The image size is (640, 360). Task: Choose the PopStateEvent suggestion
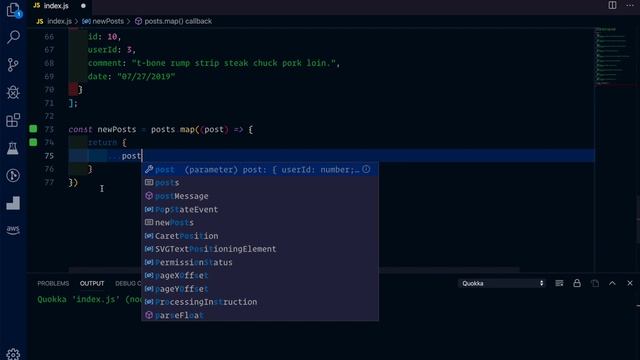[260, 209]
